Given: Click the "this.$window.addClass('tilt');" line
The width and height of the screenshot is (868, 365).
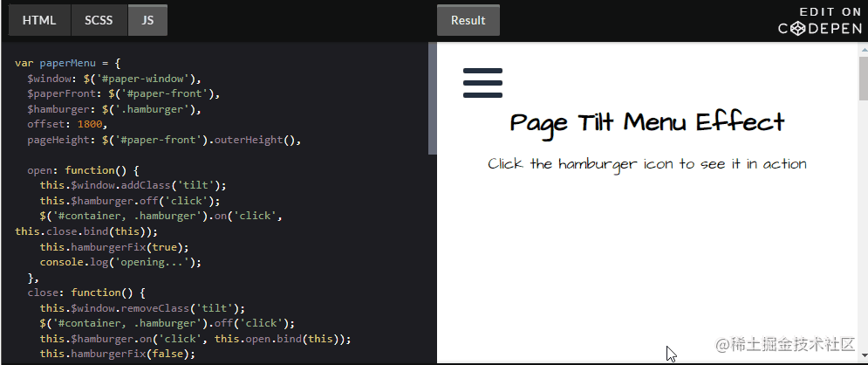Looking at the screenshot, I should coord(133,185).
